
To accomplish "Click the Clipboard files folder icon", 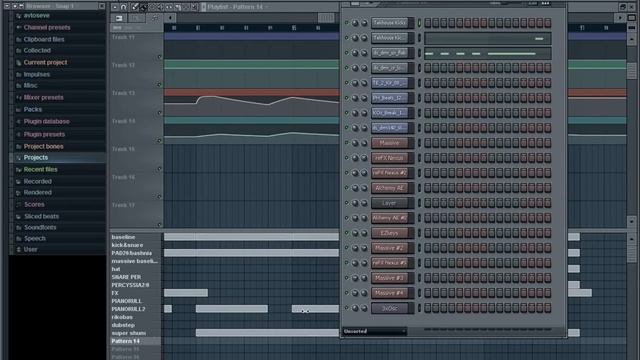I will click(x=18, y=40).
